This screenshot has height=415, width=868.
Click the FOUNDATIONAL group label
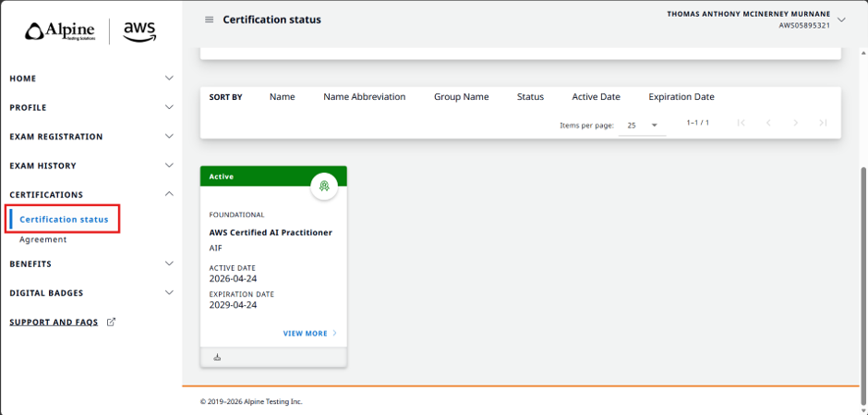237,215
